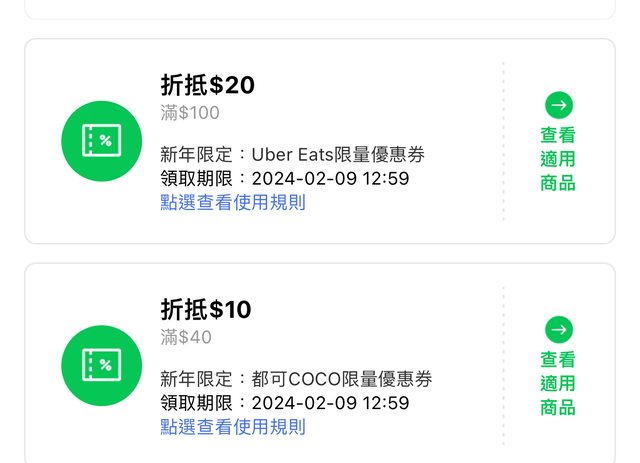The image size is (640, 463).
Task: Tap the 新年限定：Uber Eats限量優惠券 description
Action: click(292, 155)
